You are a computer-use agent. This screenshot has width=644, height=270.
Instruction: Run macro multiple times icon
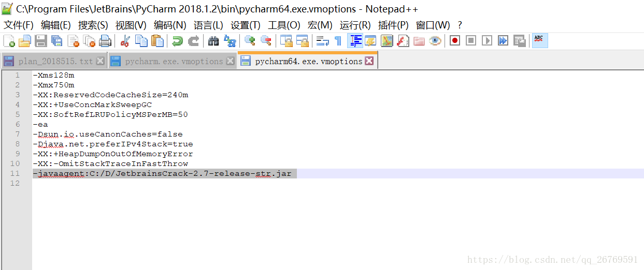pyautogui.click(x=503, y=41)
